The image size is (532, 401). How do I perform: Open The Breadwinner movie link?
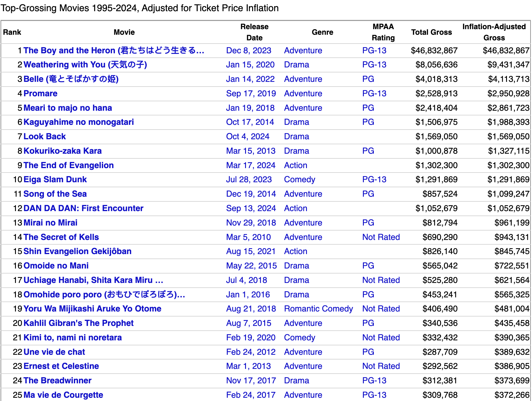click(57, 380)
